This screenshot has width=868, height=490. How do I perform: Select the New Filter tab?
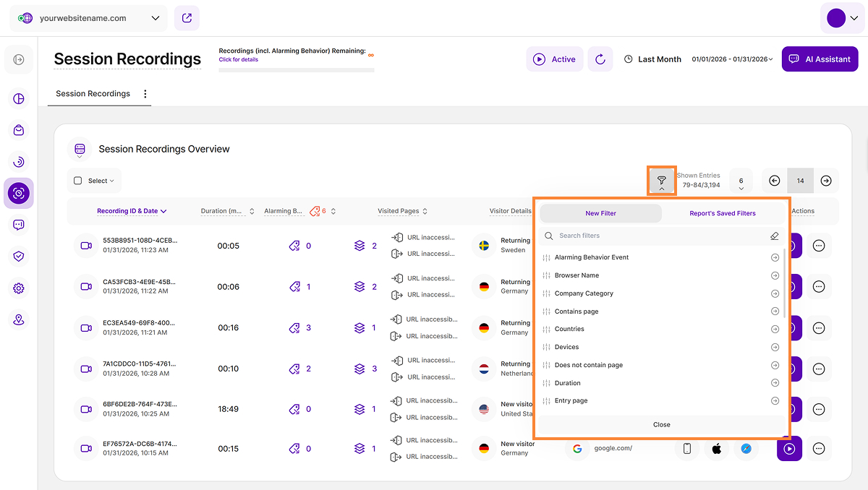(600, 213)
